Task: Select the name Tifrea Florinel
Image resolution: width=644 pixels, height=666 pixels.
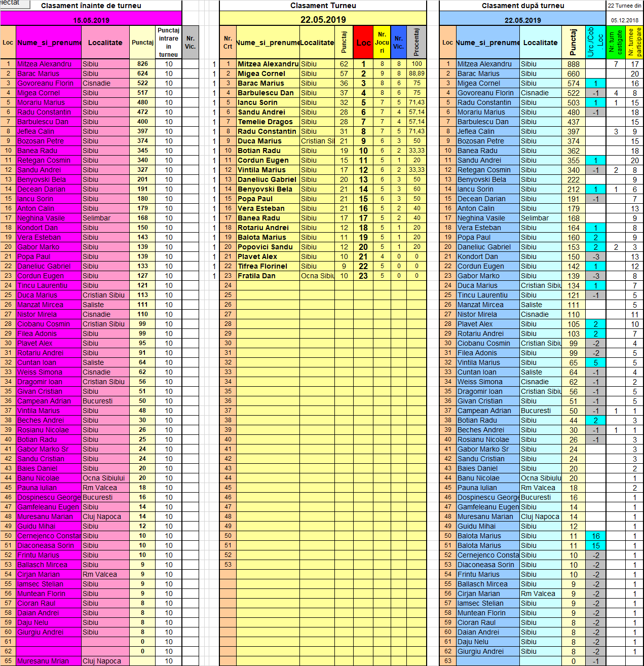Action: [268, 266]
